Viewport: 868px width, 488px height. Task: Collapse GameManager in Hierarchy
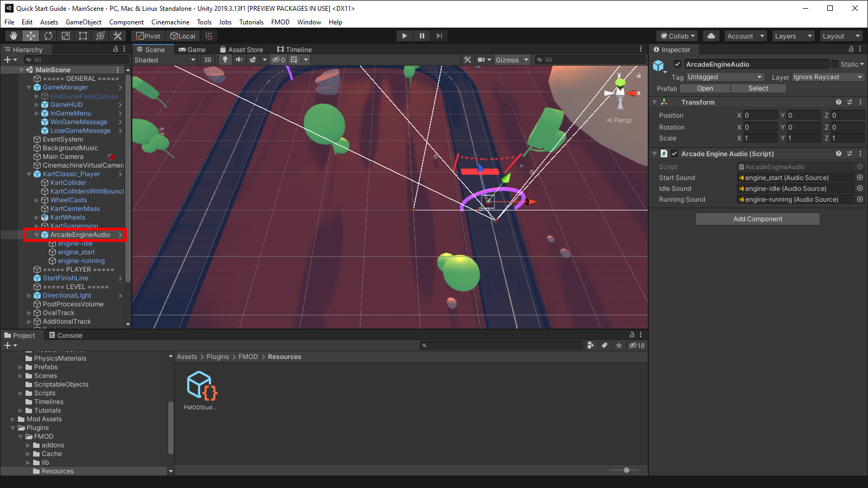[x=29, y=87]
